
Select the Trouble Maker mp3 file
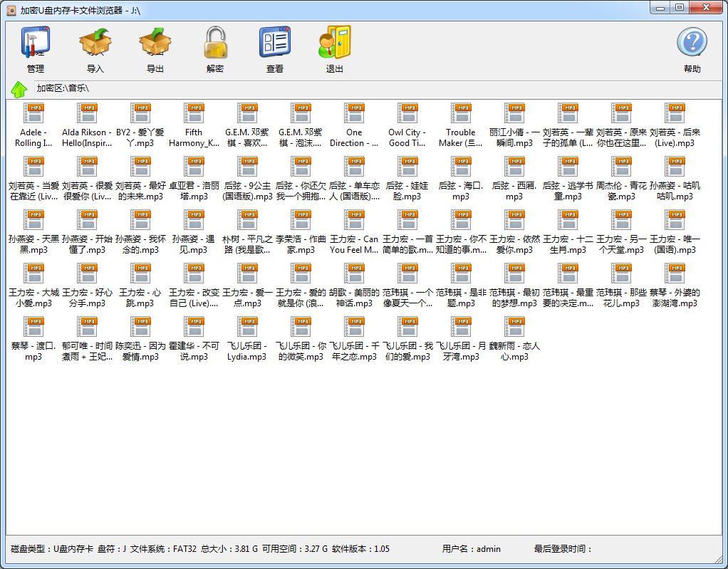pyautogui.click(x=461, y=125)
